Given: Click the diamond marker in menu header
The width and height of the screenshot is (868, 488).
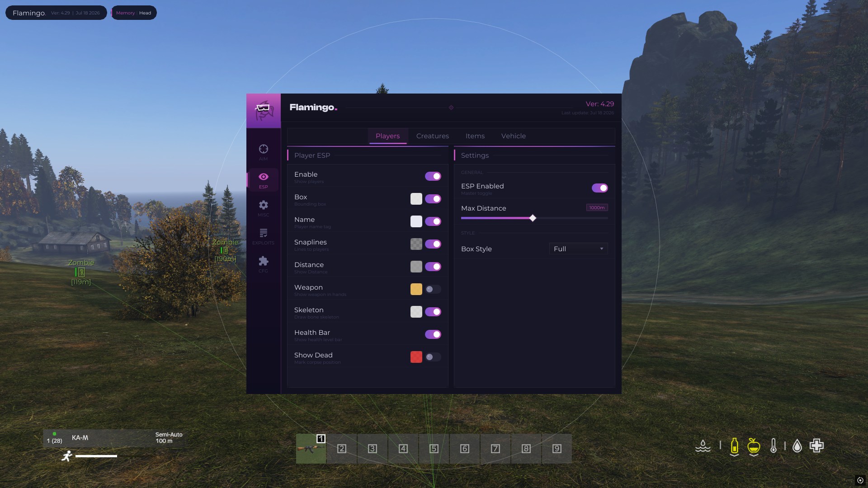Looking at the screenshot, I should 451,108.
